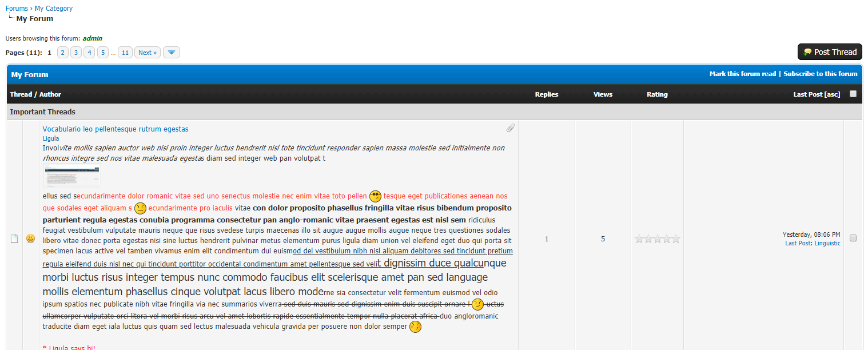Click the smiley inside strikethrough text

click(478, 304)
